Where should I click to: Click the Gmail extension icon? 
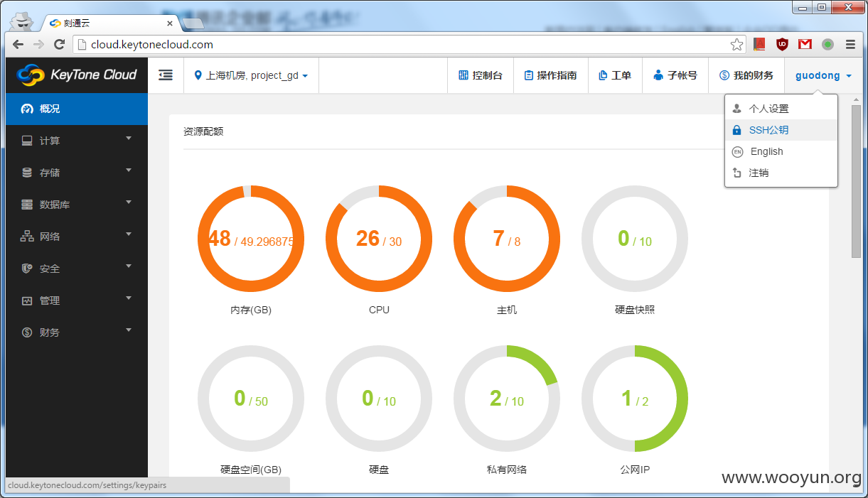[805, 44]
